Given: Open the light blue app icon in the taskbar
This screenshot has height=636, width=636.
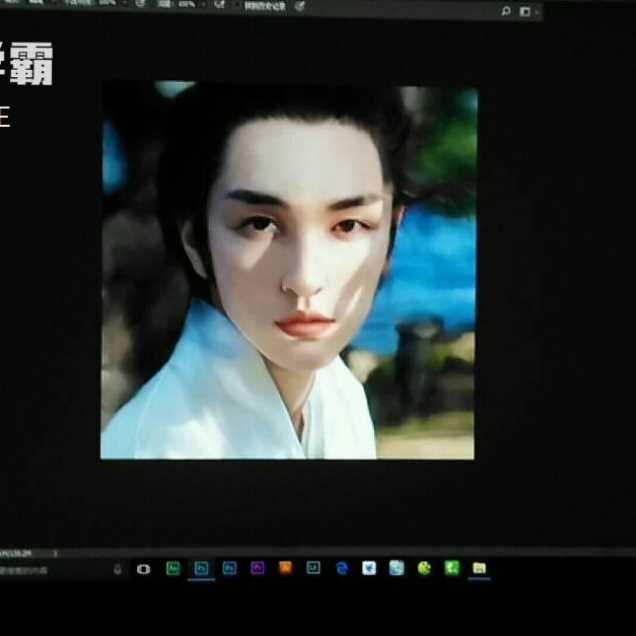Looking at the screenshot, I should click(x=397, y=568).
